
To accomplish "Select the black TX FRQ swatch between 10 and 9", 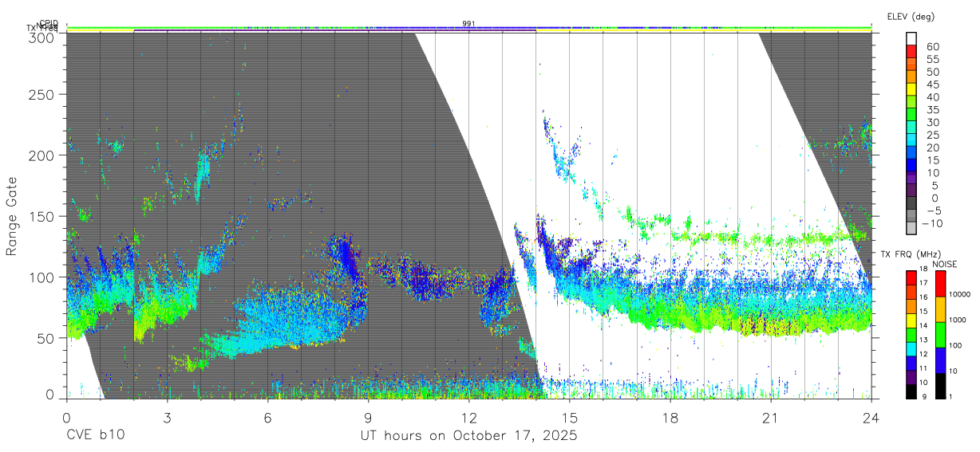I will click(911, 390).
